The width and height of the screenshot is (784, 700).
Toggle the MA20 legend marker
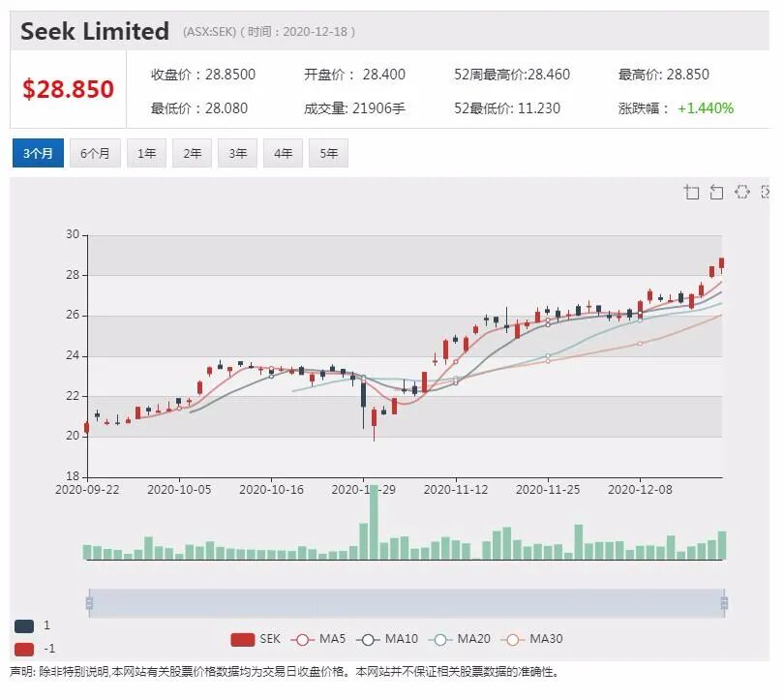pyautogui.click(x=440, y=640)
